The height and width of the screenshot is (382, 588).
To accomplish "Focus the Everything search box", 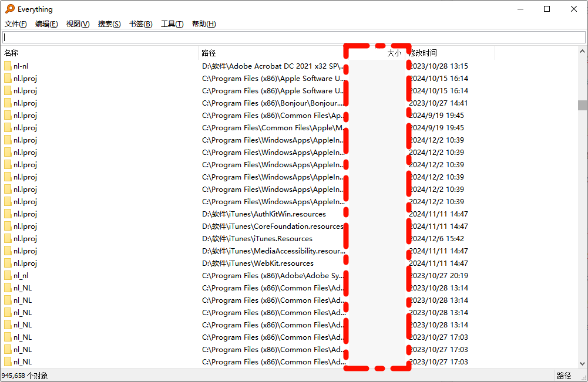I will click(x=294, y=37).
